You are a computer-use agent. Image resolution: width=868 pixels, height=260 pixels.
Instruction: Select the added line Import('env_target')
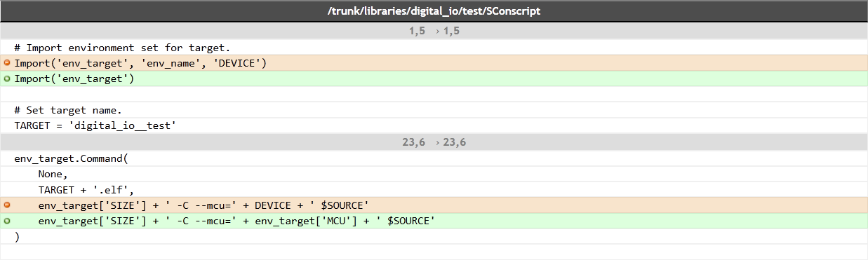(434, 79)
